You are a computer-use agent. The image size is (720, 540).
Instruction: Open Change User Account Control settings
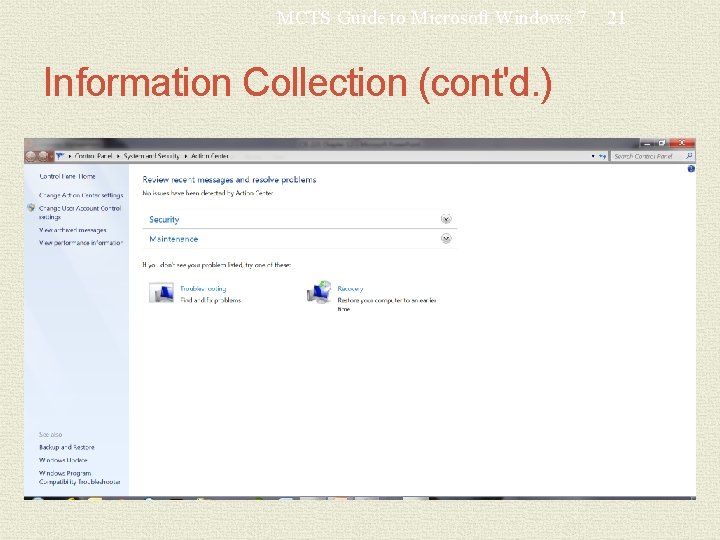80,212
